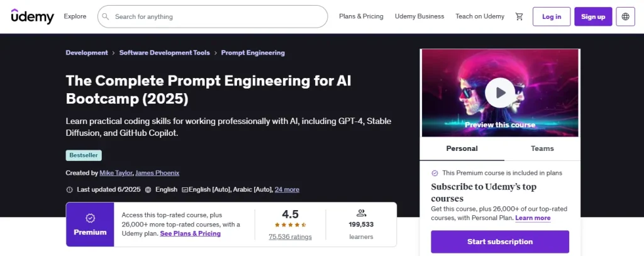Click the globe icon beside English

(148, 189)
